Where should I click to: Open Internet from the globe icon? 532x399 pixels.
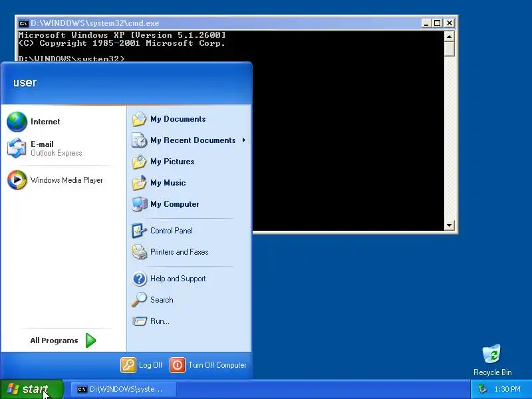click(17, 122)
